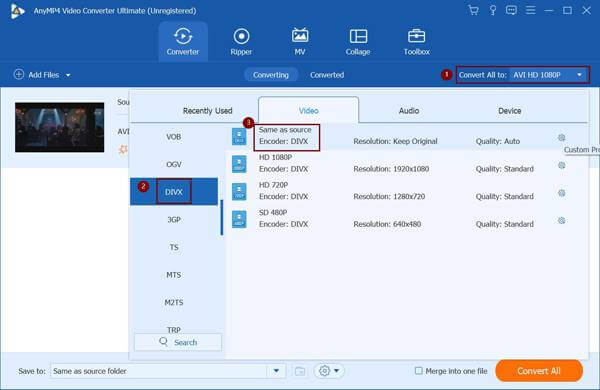The image size is (600, 390).
Task: Click the SD 480P preset file icon
Action: point(239,219)
